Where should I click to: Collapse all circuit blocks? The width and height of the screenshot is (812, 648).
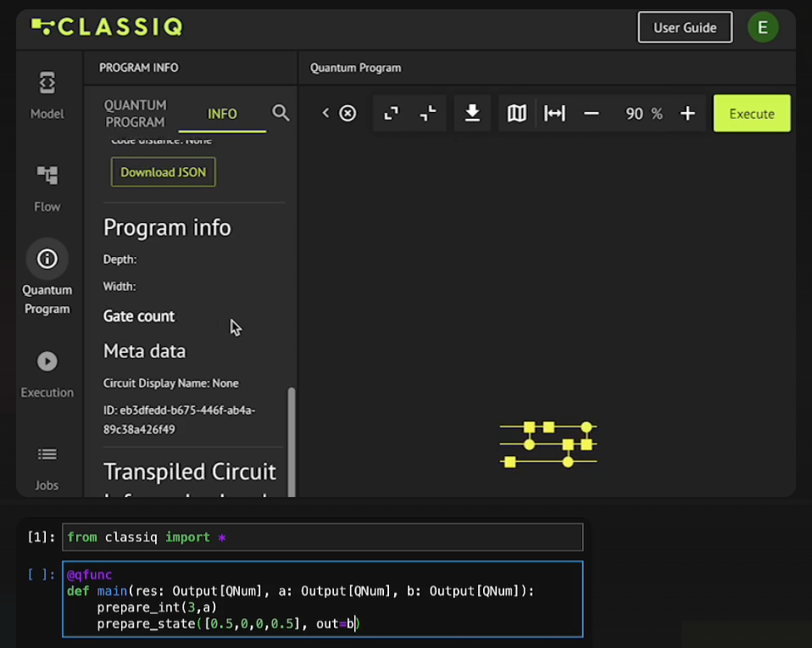(428, 113)
